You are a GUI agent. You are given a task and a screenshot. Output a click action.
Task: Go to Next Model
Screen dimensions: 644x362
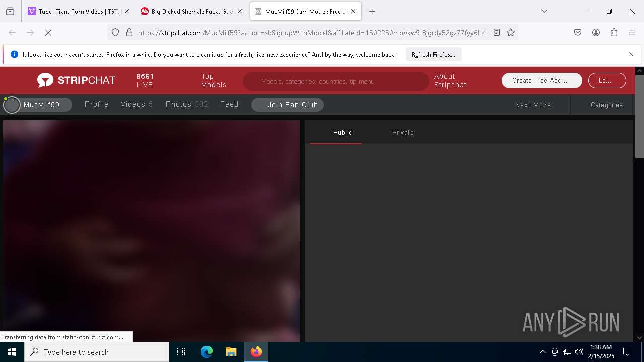pyautogui.click(x=534, y=105)
